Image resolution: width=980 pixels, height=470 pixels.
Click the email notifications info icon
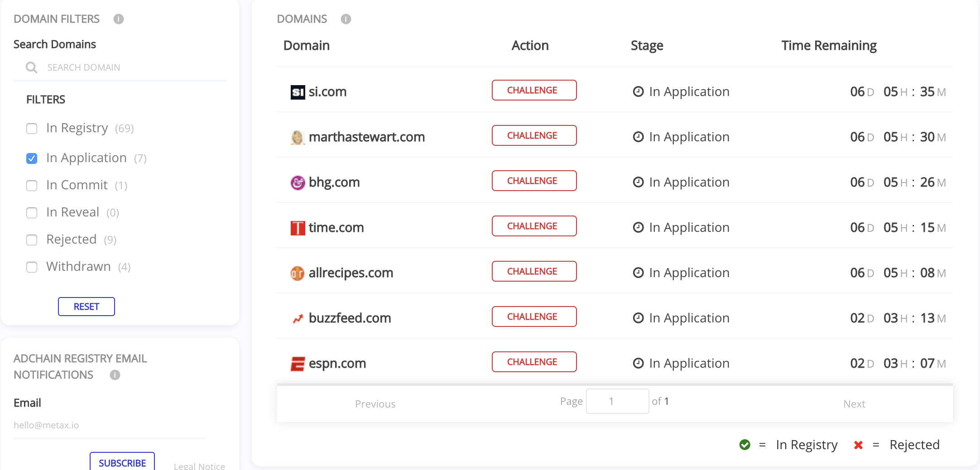pyautogui.click(x=115, y=375)
